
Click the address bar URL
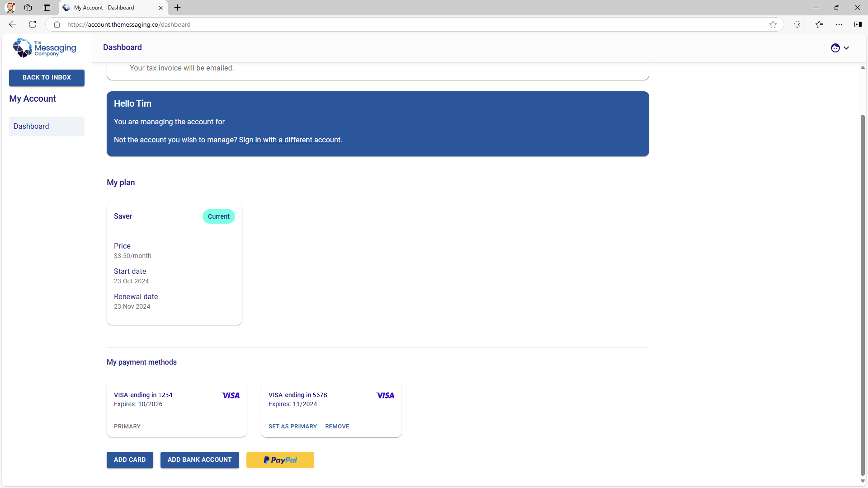tap(129, 24)
